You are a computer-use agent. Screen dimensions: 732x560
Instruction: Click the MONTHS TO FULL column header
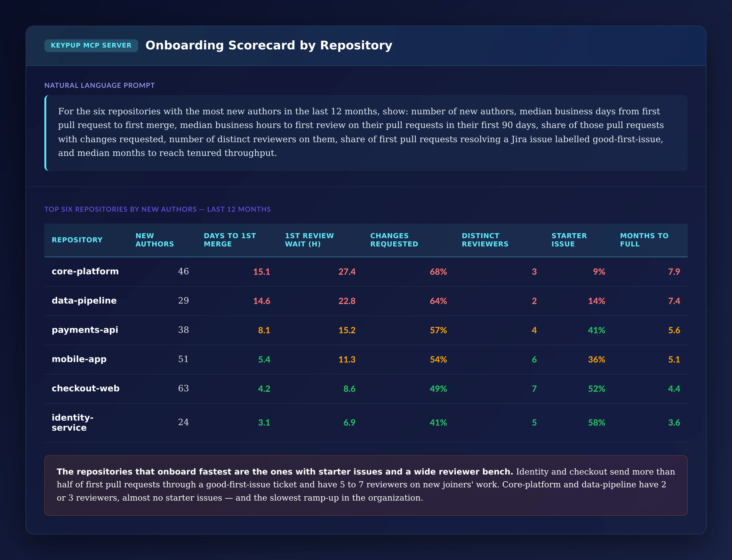click(644, 240)
